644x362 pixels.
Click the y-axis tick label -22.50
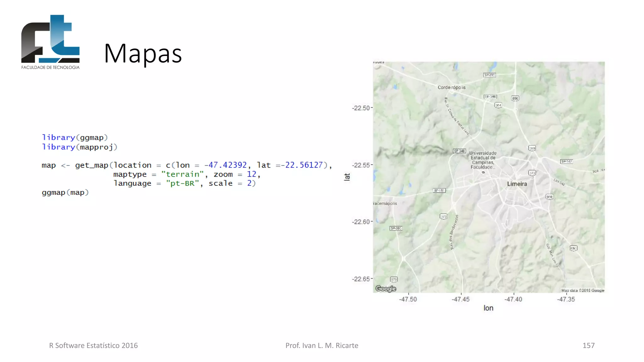pyautogui.click(x=361, y=108)
